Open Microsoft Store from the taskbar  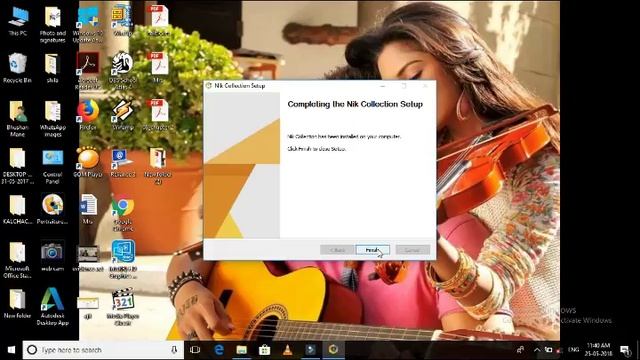(264, 350)
